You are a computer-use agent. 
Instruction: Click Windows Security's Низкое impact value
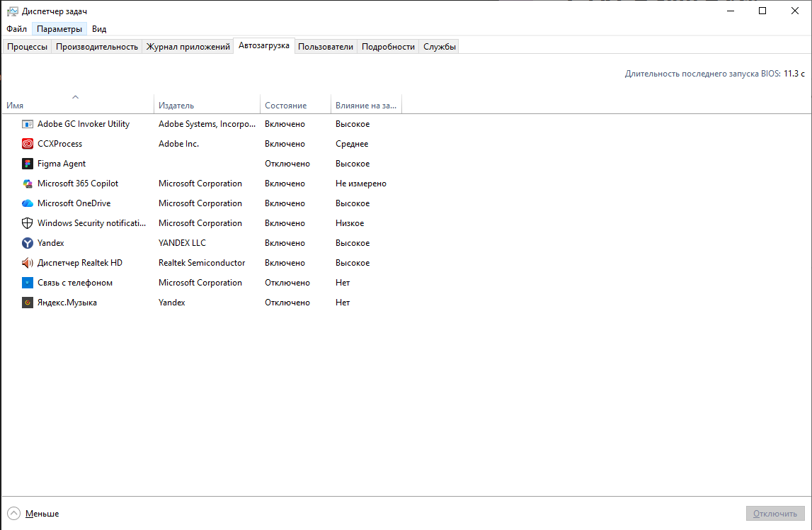(350, 223)
